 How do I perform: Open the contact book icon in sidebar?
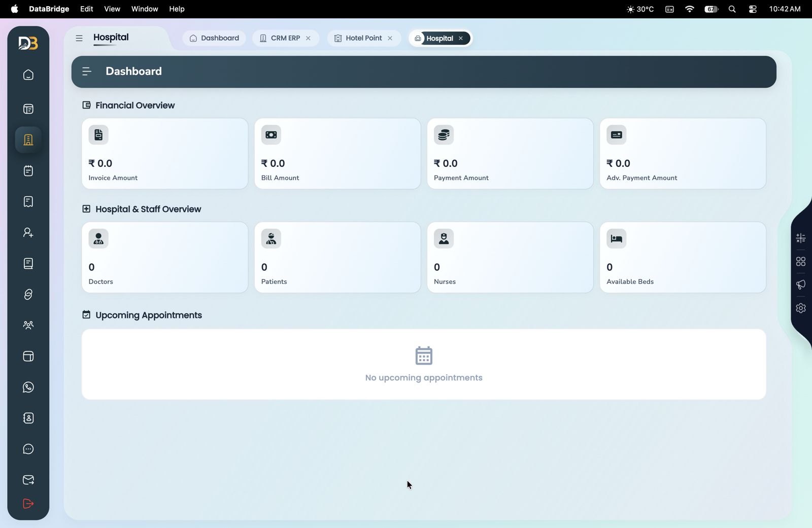click(x=28, y=418)
